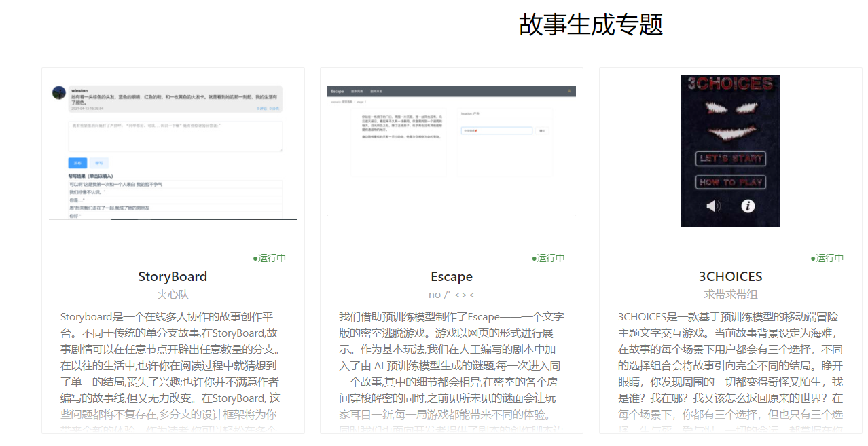The width and height of the screenshot is (868, 446).
Task: Click the blue publish button in StoryBoard preview
Action: point(77,163)
